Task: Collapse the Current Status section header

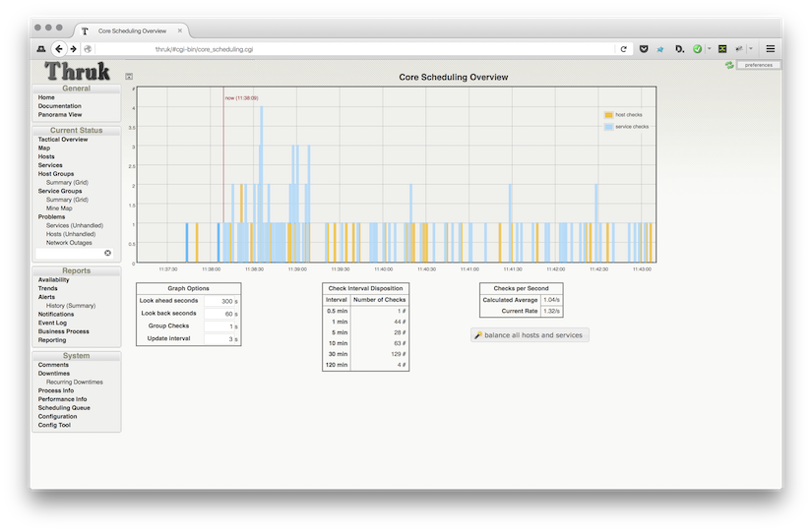Action: pos(76,130)
